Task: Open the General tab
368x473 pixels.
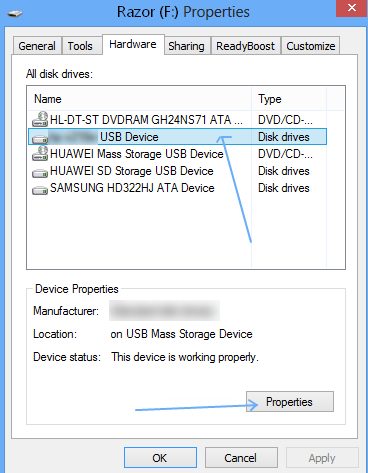Action: [37, 46]
